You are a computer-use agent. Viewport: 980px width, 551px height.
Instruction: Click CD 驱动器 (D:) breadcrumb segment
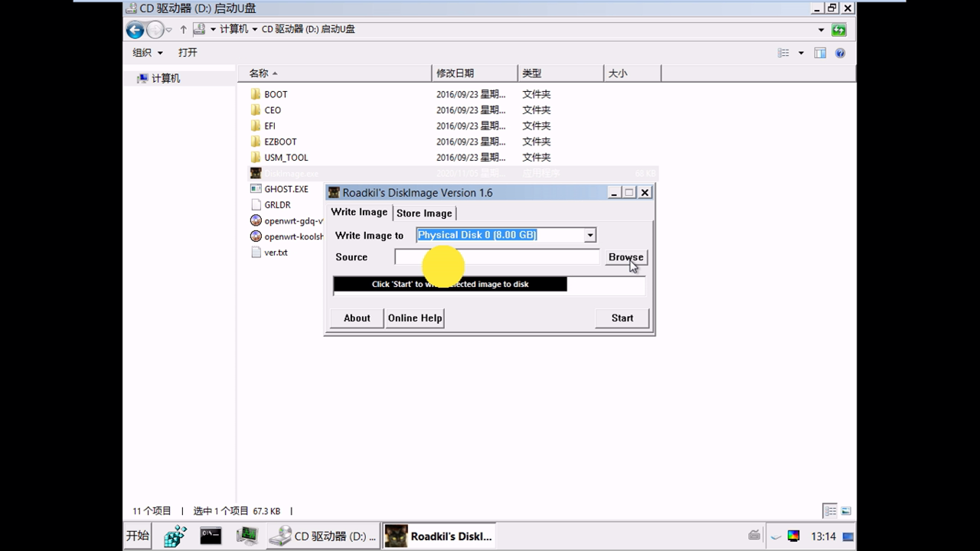click(309, 30)
